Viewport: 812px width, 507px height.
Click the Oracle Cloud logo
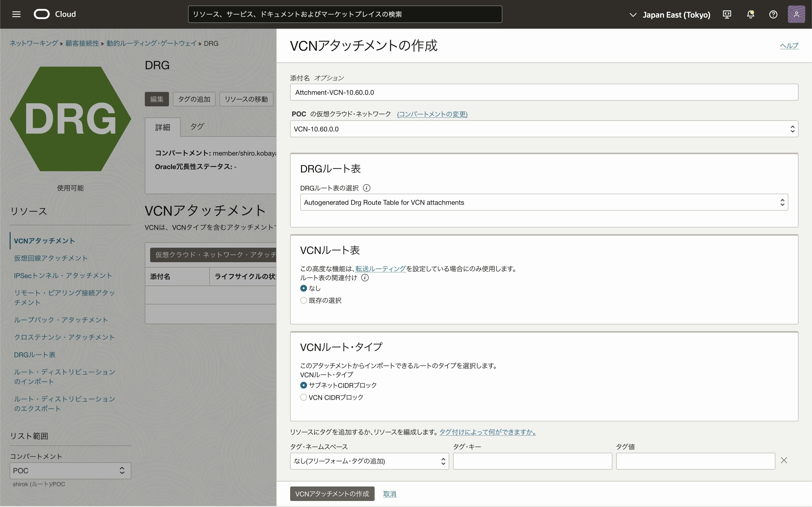click(x=42, y=14)
